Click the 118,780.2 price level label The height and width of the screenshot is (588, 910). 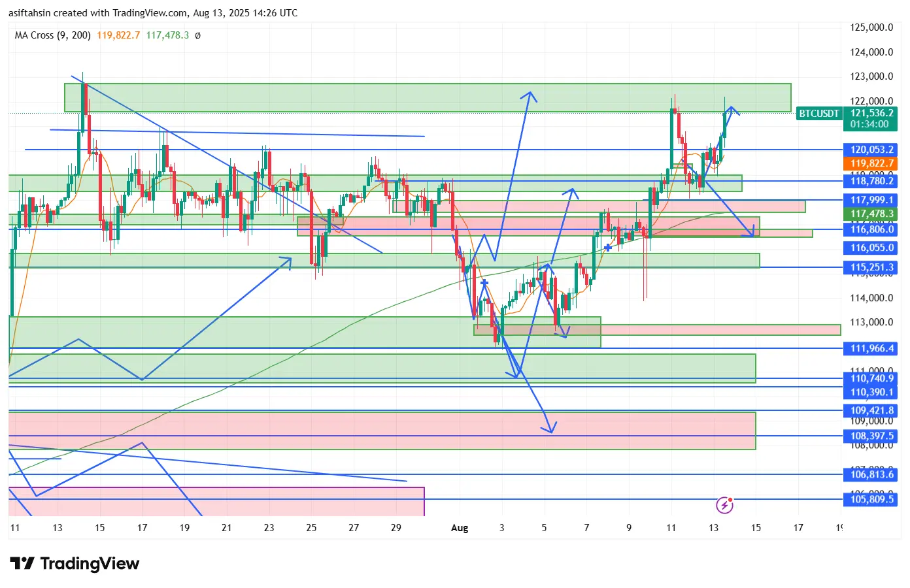coord(871,181)
